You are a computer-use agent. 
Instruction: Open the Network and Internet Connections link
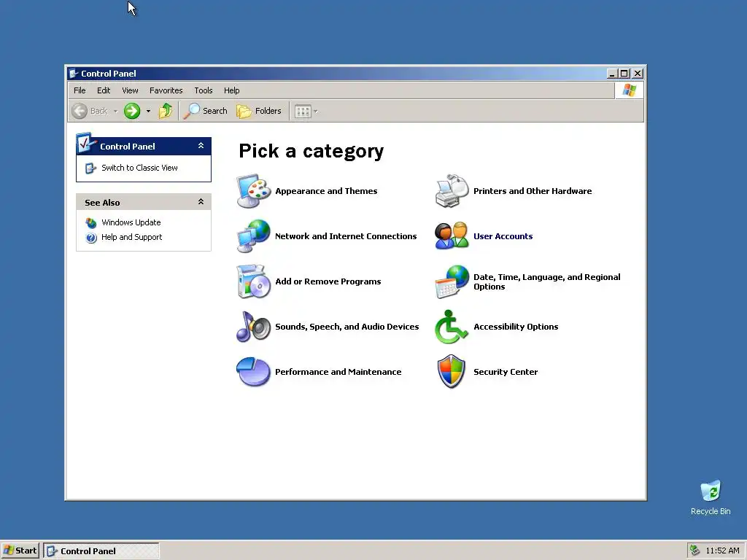coord(346,236)
